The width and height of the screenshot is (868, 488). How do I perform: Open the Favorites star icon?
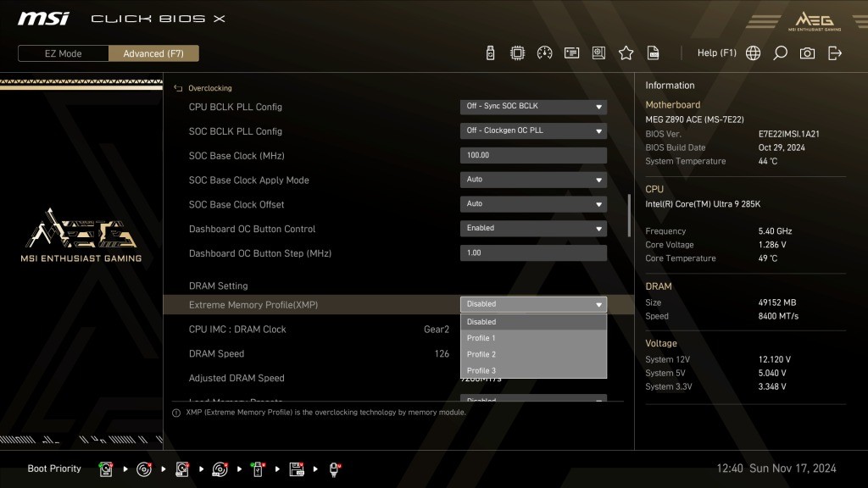[626, 53]
